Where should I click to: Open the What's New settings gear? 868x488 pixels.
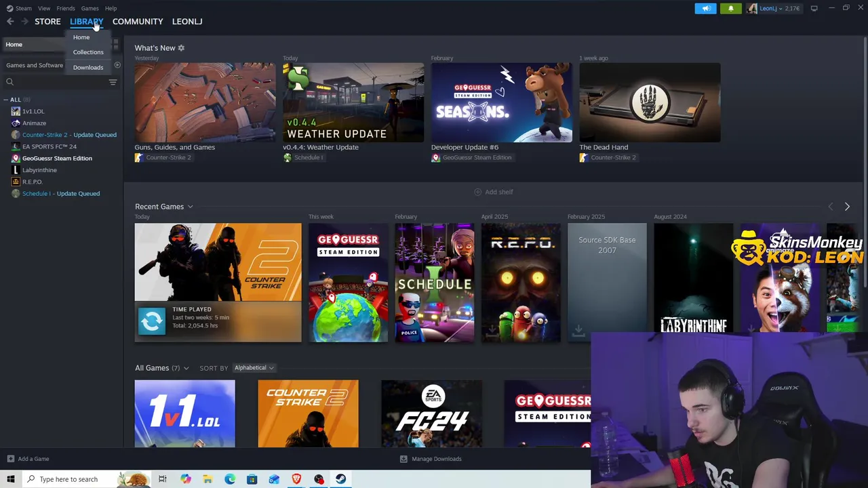[181, 48]
